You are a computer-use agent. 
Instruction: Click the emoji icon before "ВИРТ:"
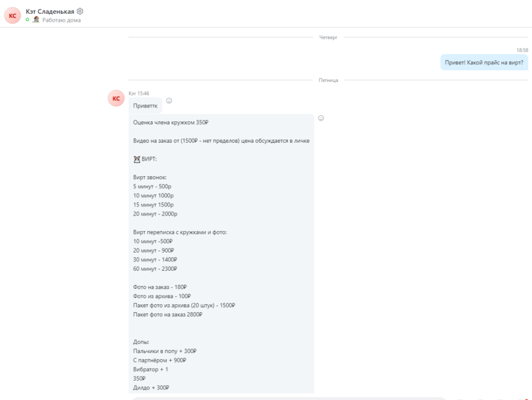click(137, 159)
